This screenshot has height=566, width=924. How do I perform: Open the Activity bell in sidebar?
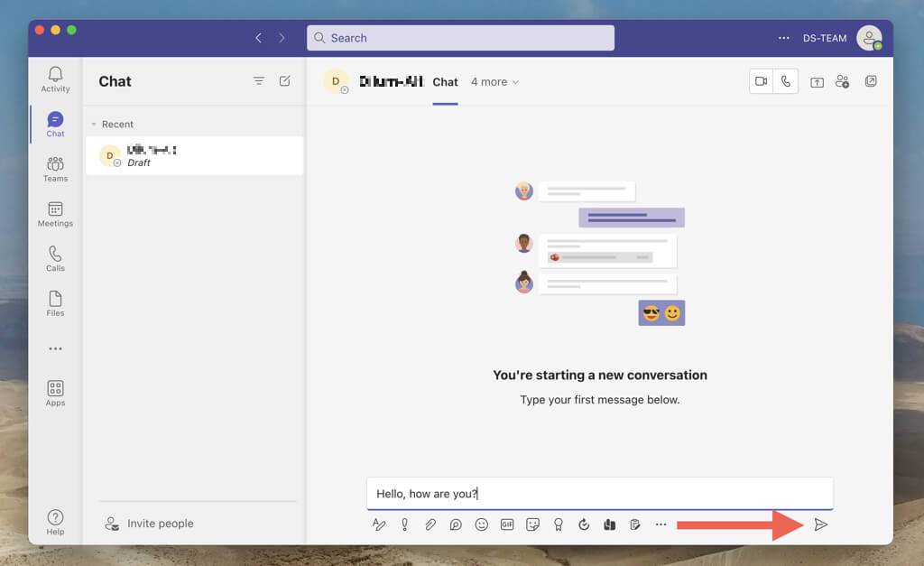[x=55, y=79]
